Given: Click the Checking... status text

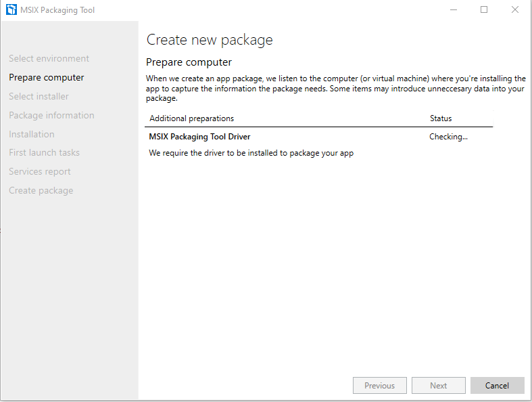Looking at the screenshot, I should [448, 137].
